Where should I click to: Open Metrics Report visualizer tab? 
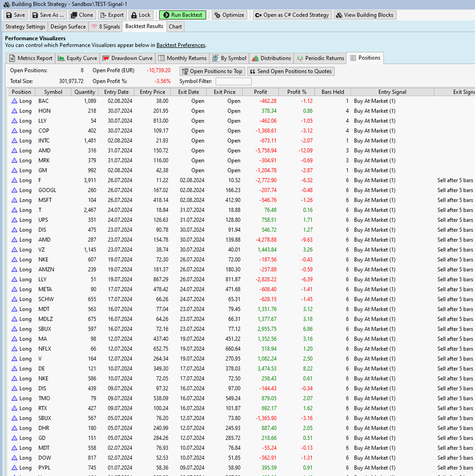coord(31,58)
